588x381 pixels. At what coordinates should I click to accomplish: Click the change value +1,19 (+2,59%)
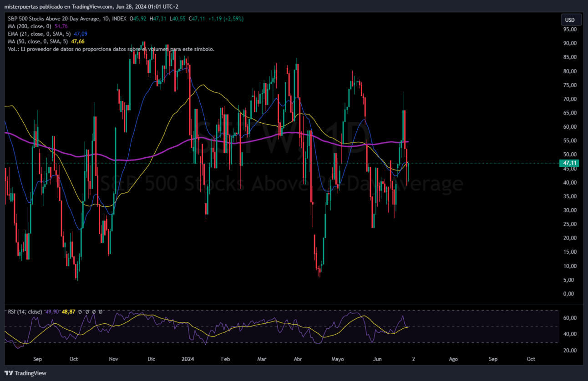pyautogui.click(x=226, y=19)
